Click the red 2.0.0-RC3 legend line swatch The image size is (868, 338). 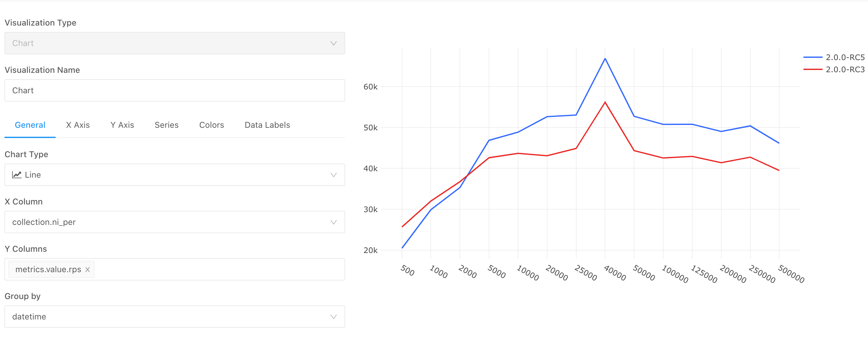813,69
